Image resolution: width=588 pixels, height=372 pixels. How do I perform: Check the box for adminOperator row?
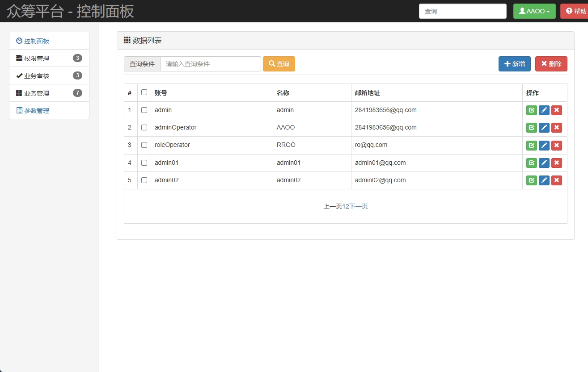coord(144,127)
